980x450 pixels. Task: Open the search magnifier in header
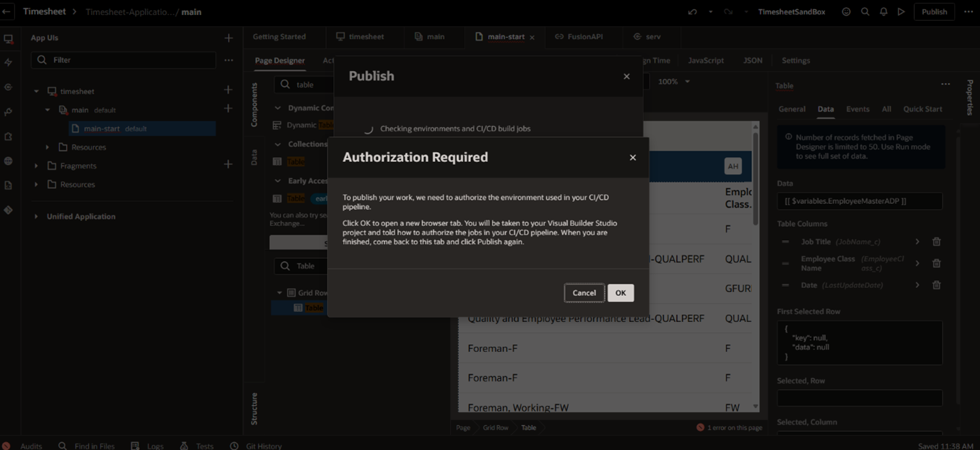[865, 12]
